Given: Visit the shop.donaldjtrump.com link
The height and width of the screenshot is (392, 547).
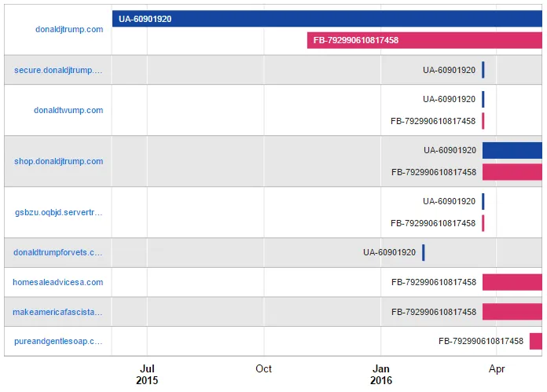Looking at the screenshot, I should click(58, 161).
